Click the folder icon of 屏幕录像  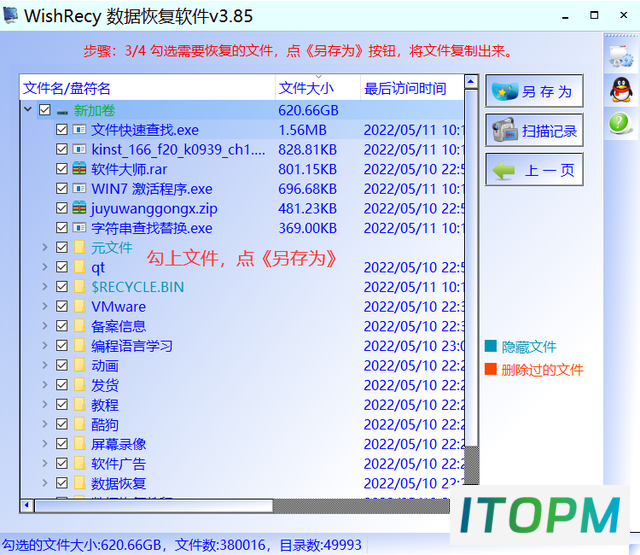click(x=80, y=443)
